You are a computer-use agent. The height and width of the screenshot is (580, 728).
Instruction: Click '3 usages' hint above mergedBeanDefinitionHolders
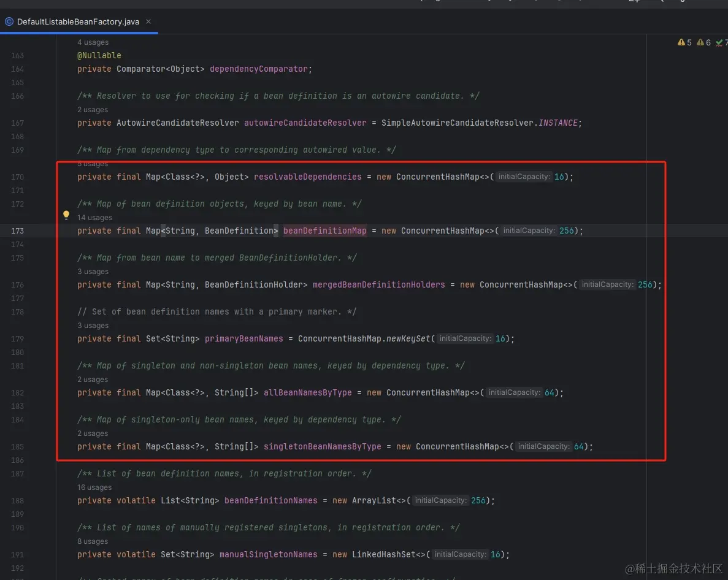coord(93,272)
